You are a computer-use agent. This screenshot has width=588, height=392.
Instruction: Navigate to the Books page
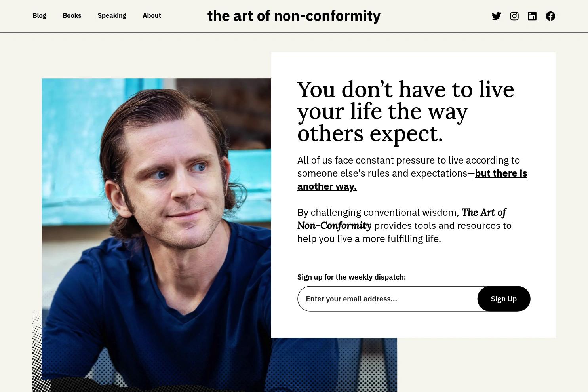[72, 15]
